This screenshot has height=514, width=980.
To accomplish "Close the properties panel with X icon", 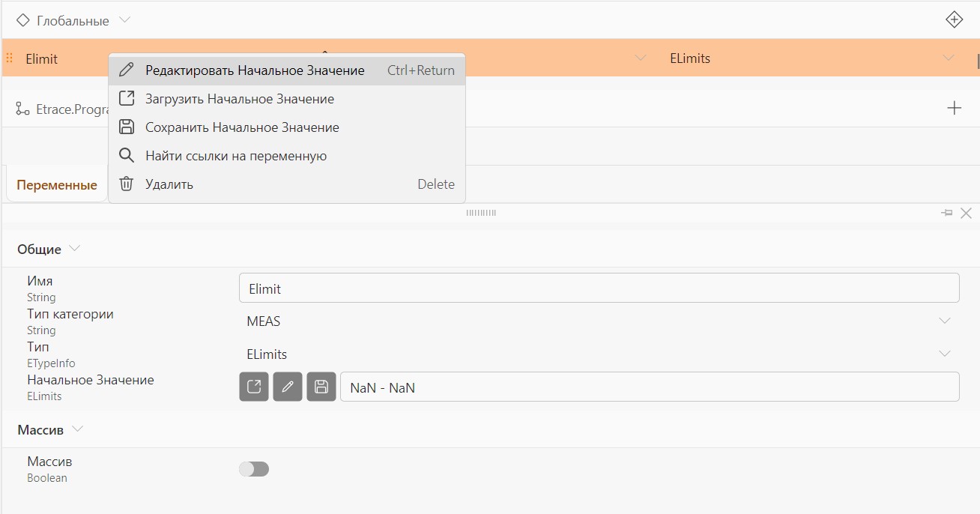I will coord(966,214).
